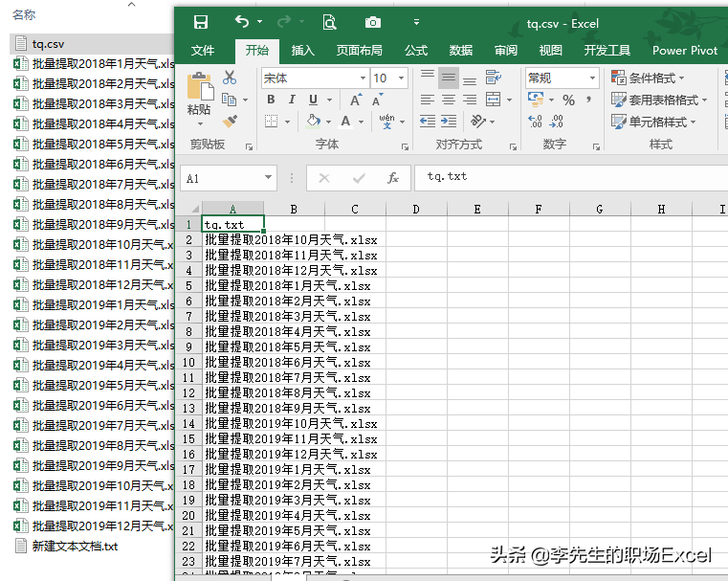
Task: Apply accounting currency format
Action: tap(537, 99)
